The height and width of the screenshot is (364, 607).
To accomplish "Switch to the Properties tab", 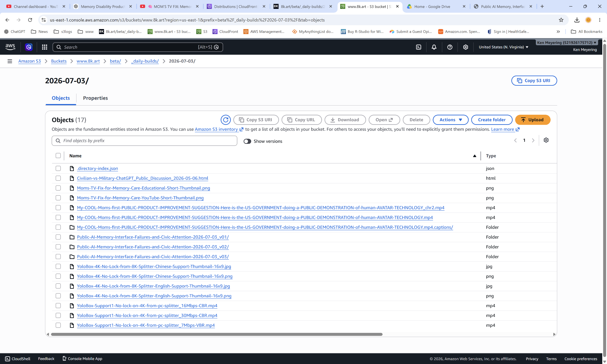I will point(95,98).
